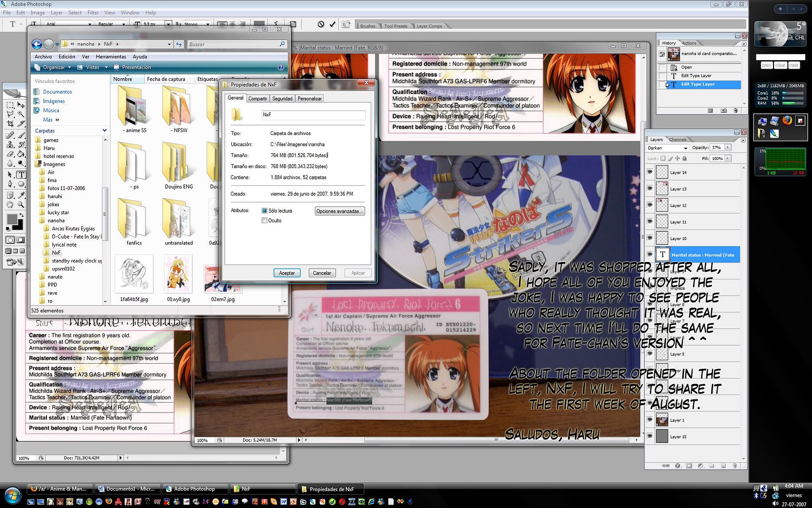812x508 pixels.
Task: Open the Herramientas menu in Explorer
Action: pos(111,56)
